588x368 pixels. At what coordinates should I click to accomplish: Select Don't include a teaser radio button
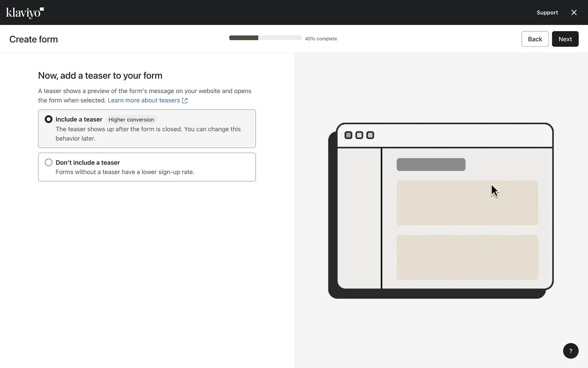[48, 163]
